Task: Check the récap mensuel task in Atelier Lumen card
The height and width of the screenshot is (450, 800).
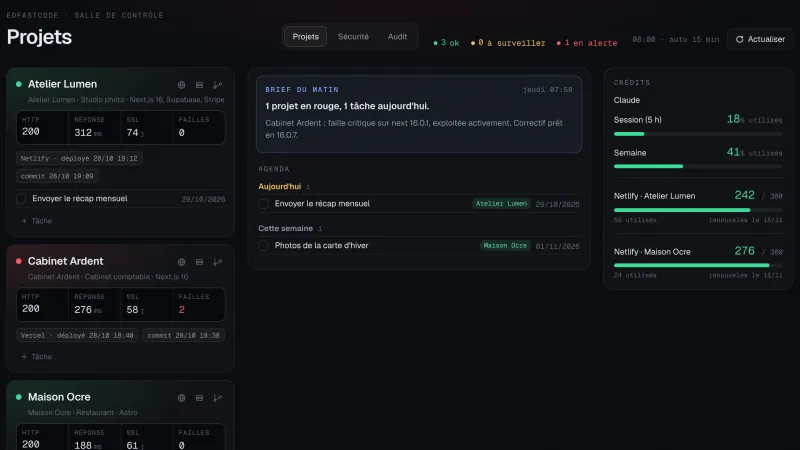Action: (x=21, y=198)
